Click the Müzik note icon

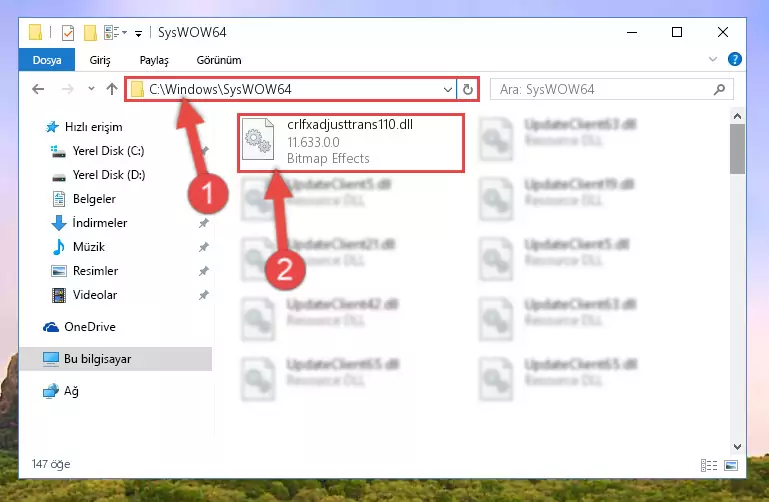(59, 247)
